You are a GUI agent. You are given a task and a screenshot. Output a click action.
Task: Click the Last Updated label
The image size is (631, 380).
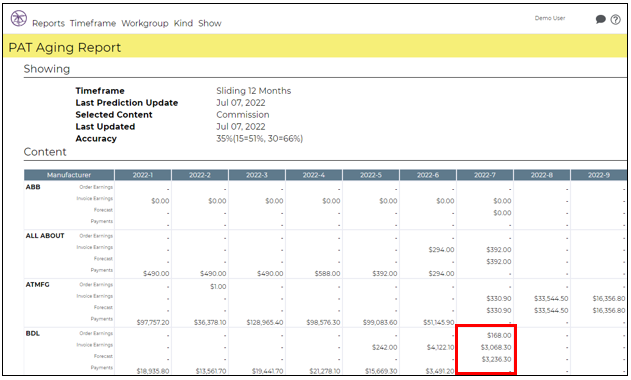[x=105, y=126]
